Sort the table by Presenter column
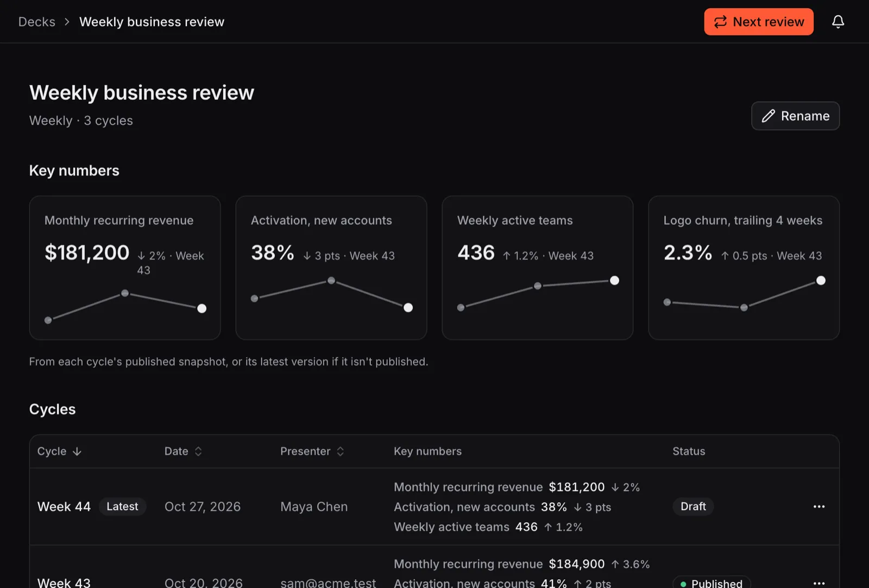Screen dimensions: 869x588 pos(312,451)
